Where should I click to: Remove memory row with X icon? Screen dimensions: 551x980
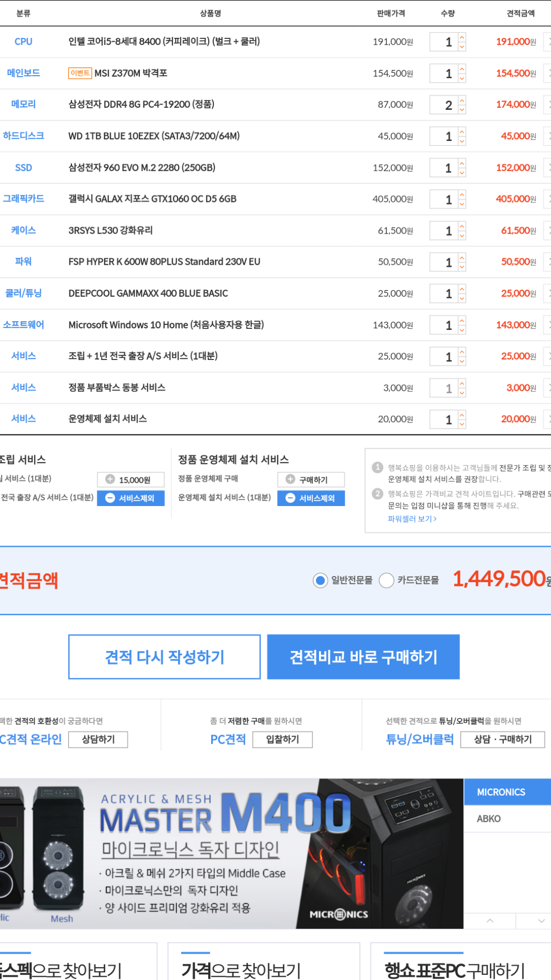click(x=547, y=105)
